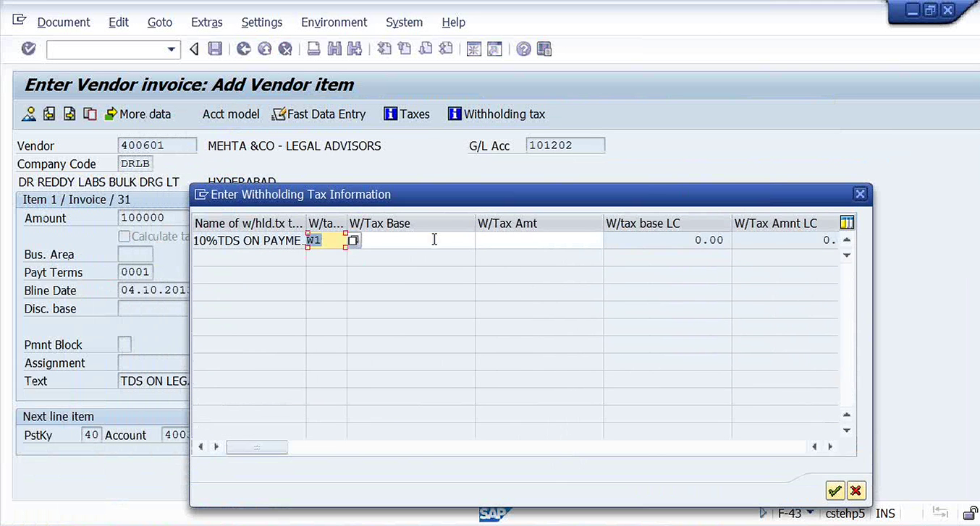Click the Customize Local Layout icon
The image size is (980, 526).
(x=544, y=49)
